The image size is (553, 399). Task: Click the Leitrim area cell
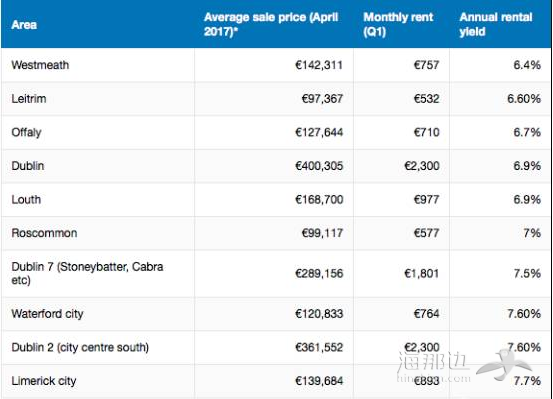pyautogui.click(x=29, y=98)
